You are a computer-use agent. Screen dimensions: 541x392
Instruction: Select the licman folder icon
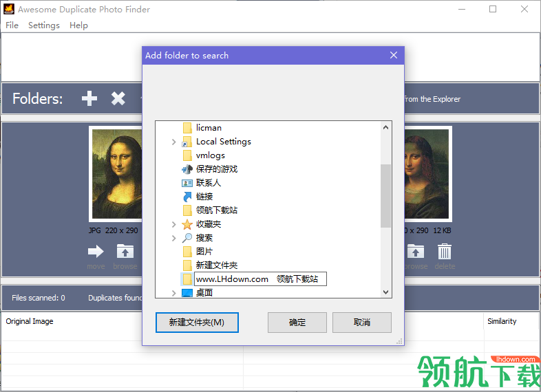pyautogui.click(x=187, y=128)
